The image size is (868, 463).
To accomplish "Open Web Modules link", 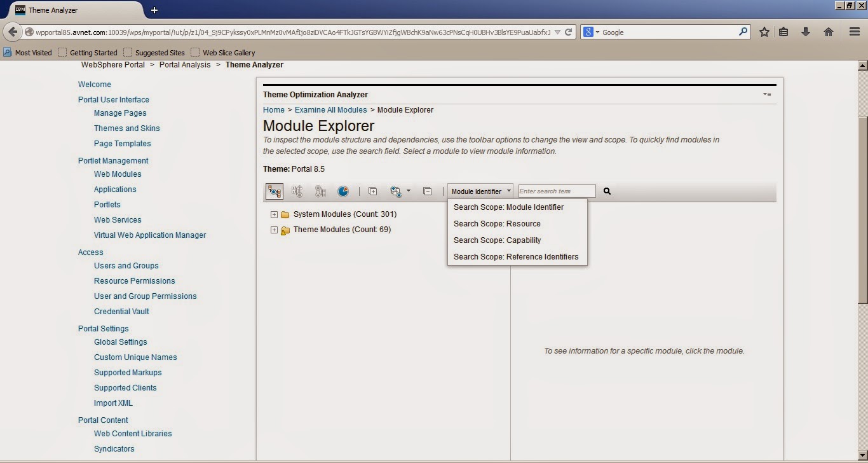I will click(118, 174).
